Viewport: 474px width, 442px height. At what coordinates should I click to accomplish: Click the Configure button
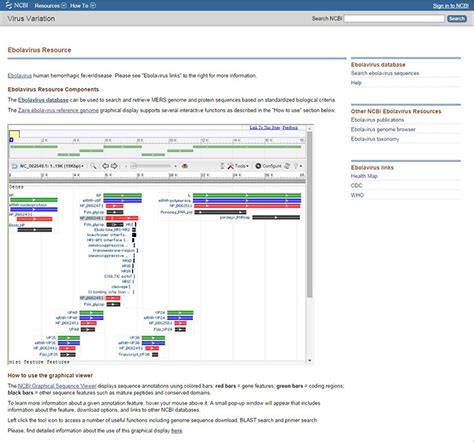coord(268,166)
